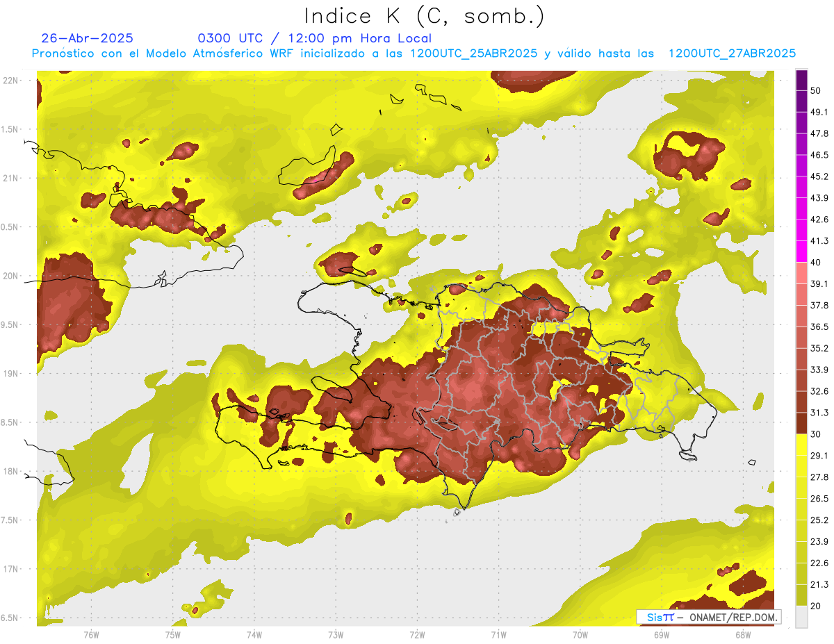The width and height of the screenshot is (834, 644).
Task: Select the date text '26-Abr-2025'
Action: (88, 38)
